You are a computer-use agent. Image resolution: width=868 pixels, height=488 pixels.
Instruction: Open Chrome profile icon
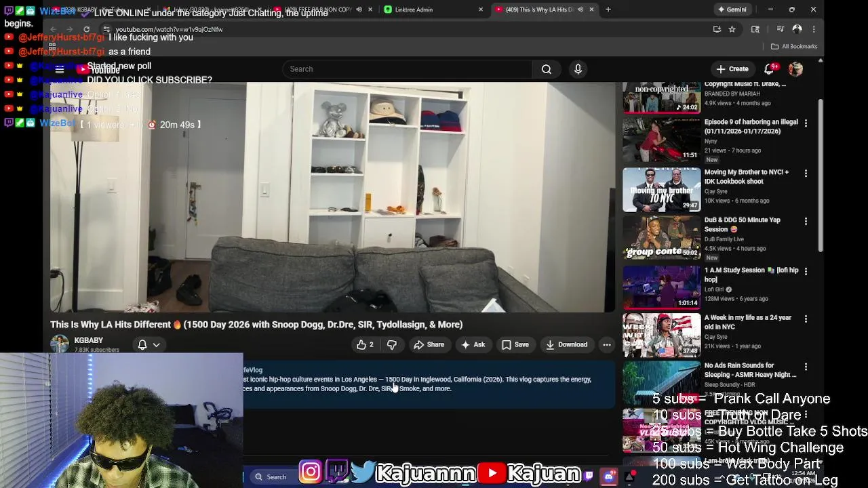(797, 29)
